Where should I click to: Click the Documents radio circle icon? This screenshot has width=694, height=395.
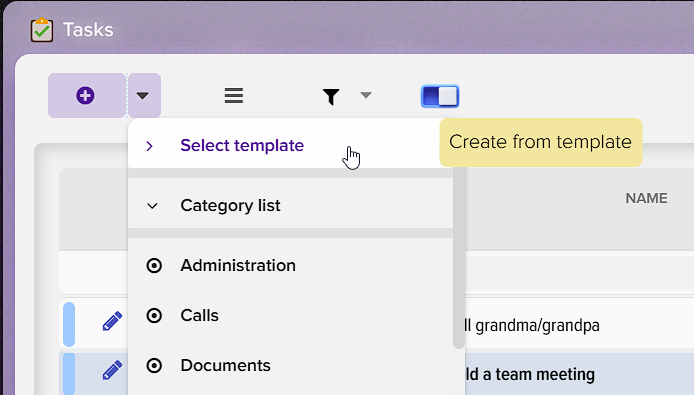(x=154, y=366)
